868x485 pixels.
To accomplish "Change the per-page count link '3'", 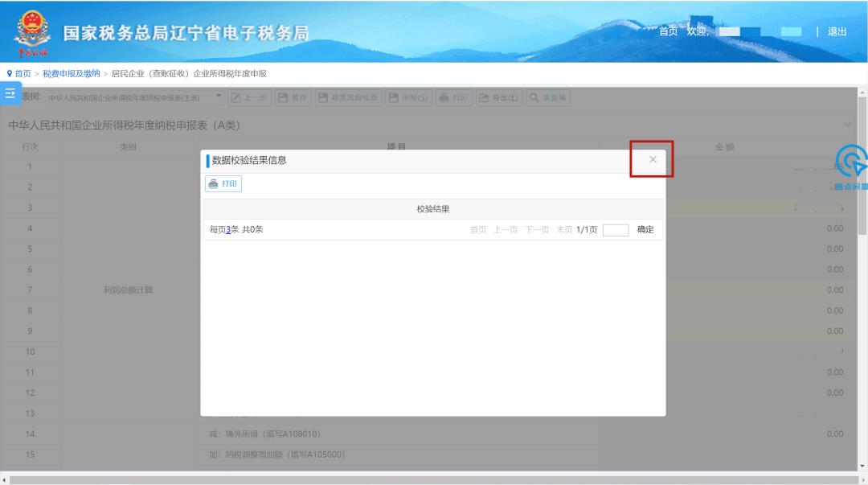I will (x=228, y=230).
